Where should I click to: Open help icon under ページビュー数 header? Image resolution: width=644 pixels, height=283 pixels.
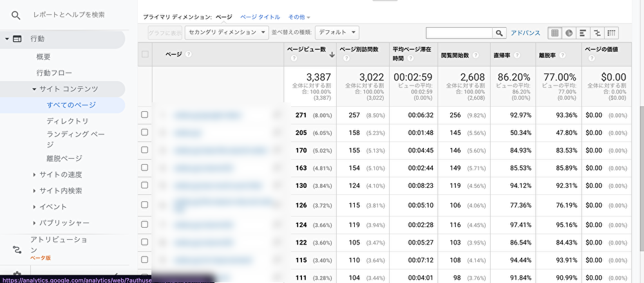coord(294,59)
